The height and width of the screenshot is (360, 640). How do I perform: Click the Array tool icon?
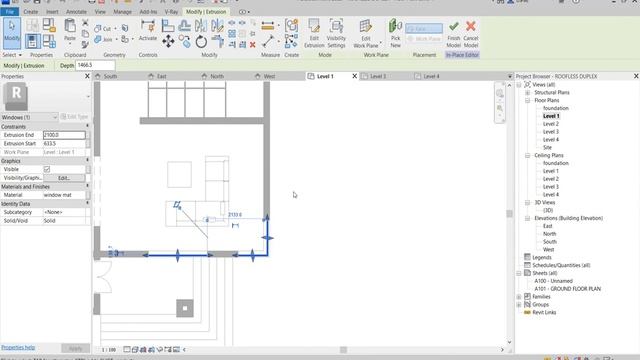point(232,33)
